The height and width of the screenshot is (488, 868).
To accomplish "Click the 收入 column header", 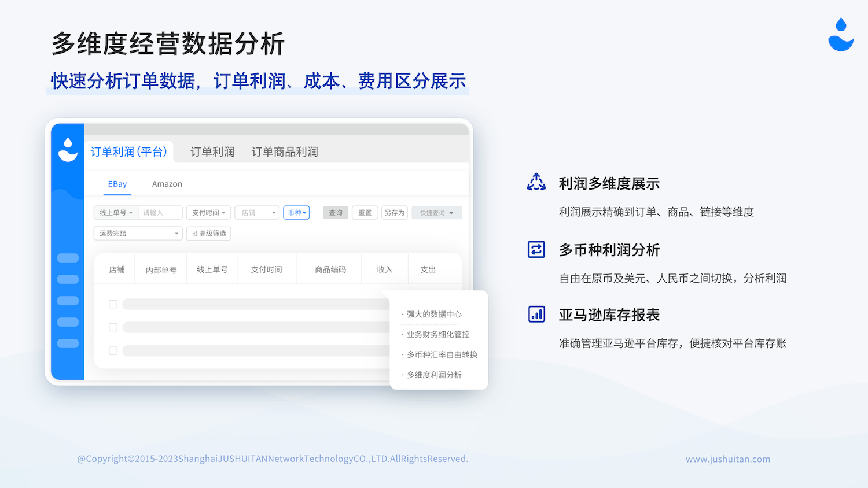I will tap(385, 269).
